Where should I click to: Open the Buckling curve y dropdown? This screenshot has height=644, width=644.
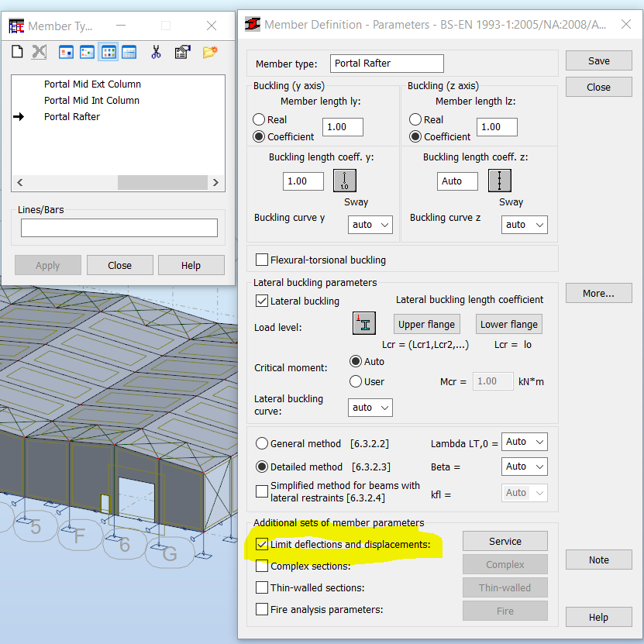pyautogui.click(x=370, y=224)
